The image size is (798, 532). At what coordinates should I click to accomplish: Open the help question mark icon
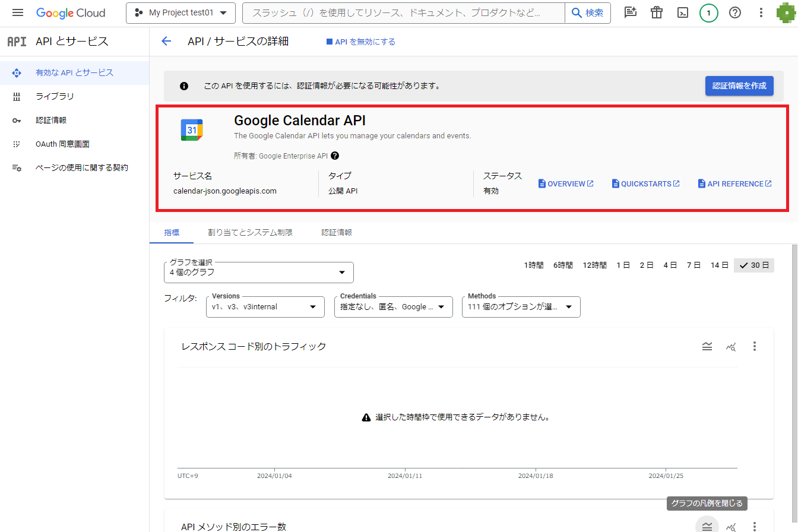pos(735,12)
